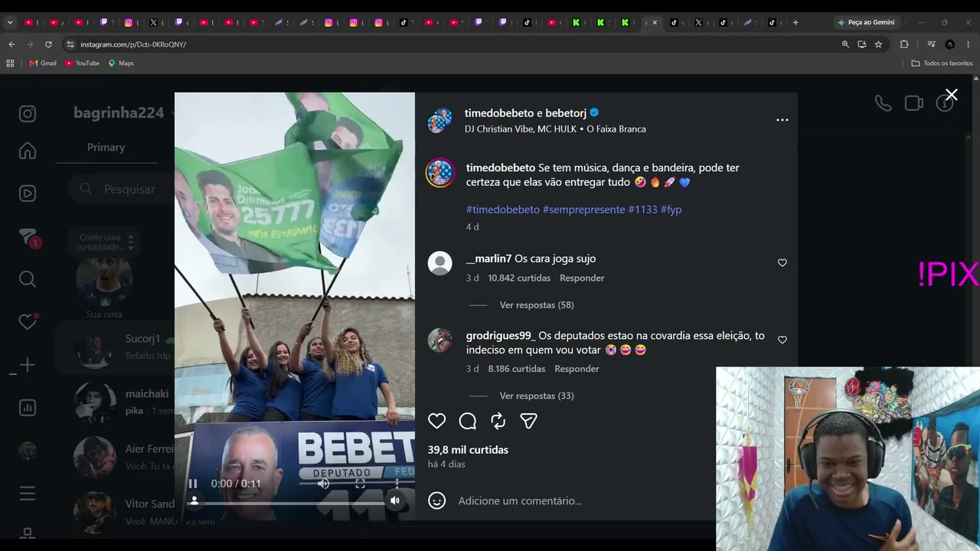
Task: Open Reels from the Instagram sidebar
Action: tap(28, 194)
